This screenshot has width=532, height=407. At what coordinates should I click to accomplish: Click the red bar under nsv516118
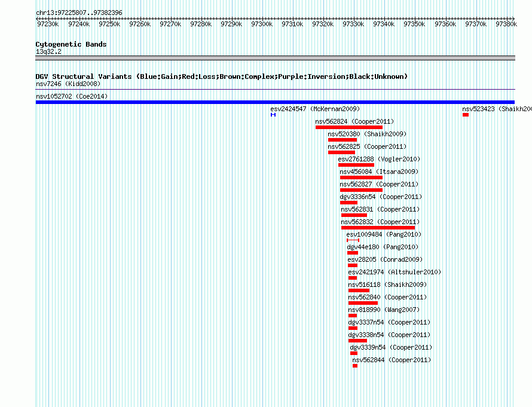point(359,290)
